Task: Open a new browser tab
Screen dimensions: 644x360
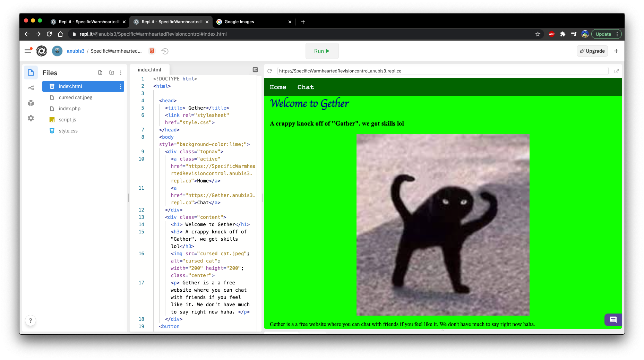Action: (303, 22)
